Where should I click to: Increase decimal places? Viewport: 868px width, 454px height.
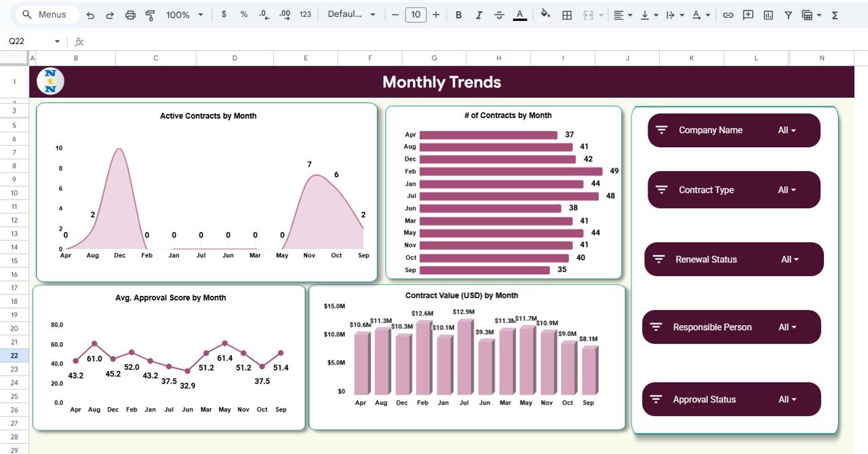coord(284,13)
